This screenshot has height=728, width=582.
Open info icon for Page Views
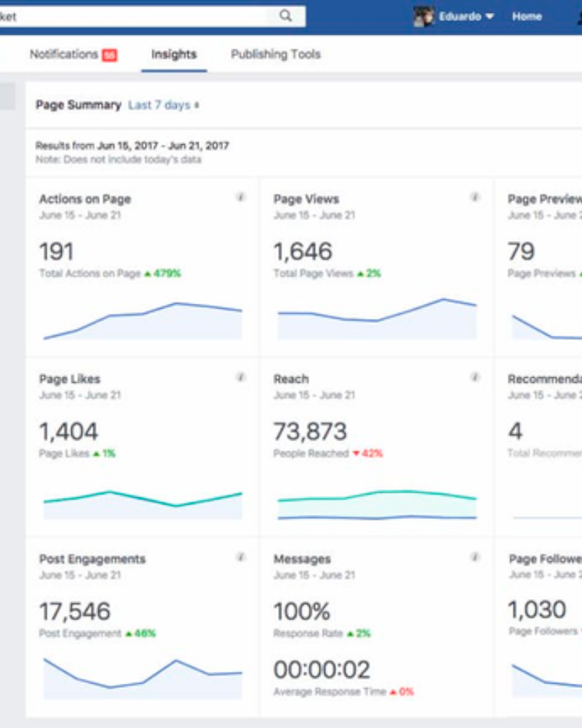(475, 197)
